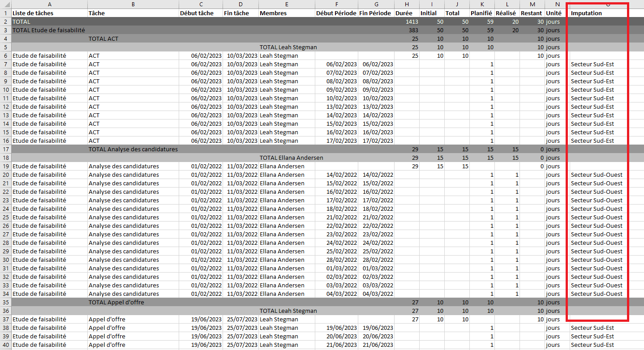Select column B header letter

tap(133, 4)
